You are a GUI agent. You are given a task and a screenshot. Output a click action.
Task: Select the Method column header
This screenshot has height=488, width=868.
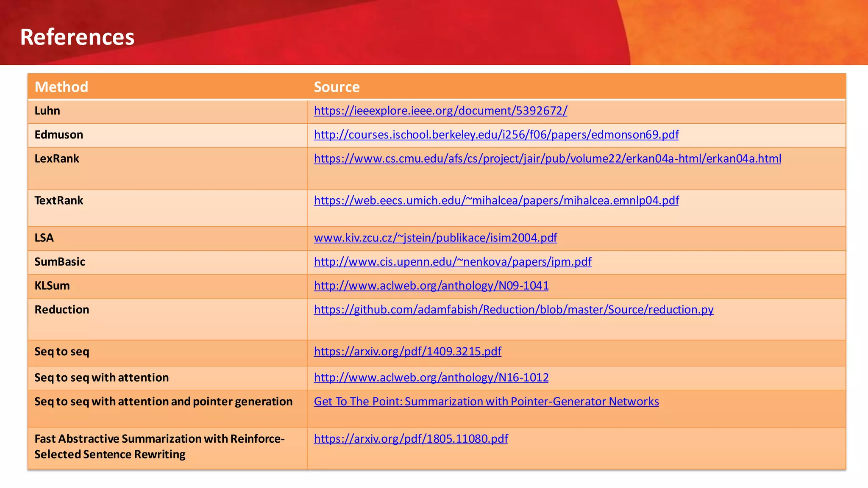[x=167, y=87]
